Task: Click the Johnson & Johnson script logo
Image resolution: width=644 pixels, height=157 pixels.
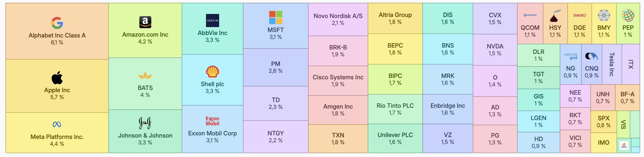Action: (x=145, y=123)
